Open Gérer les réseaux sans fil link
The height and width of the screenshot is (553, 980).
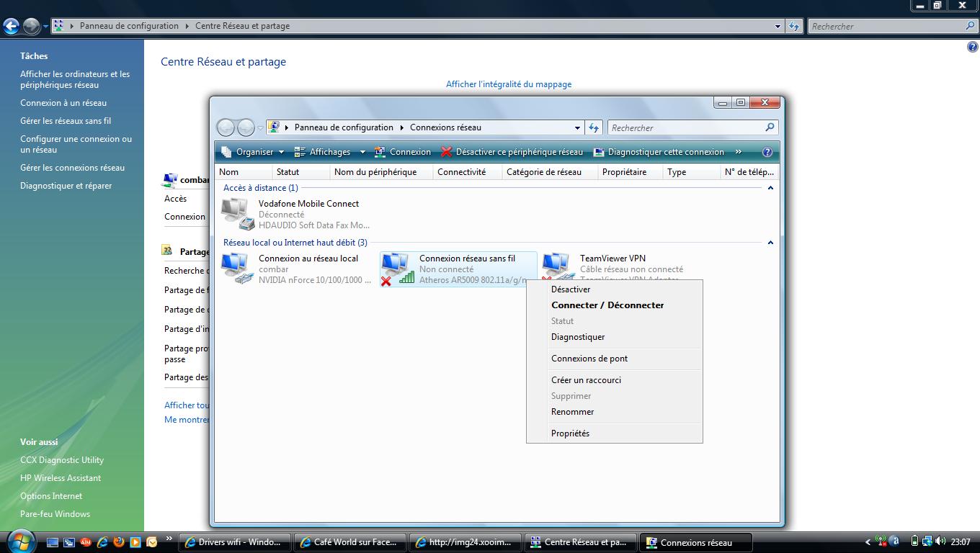(x=66, y=121)
